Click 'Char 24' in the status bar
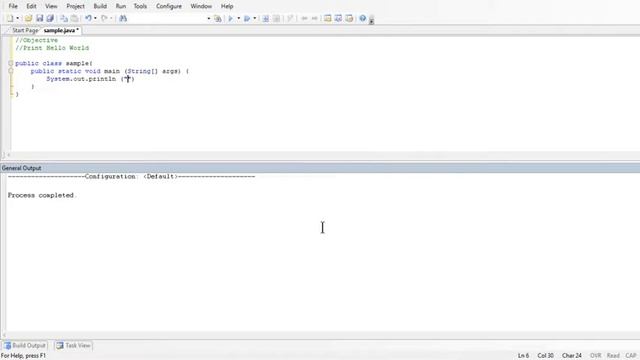Viewport: 640px width, 360px height. click(x=571, y=356)
